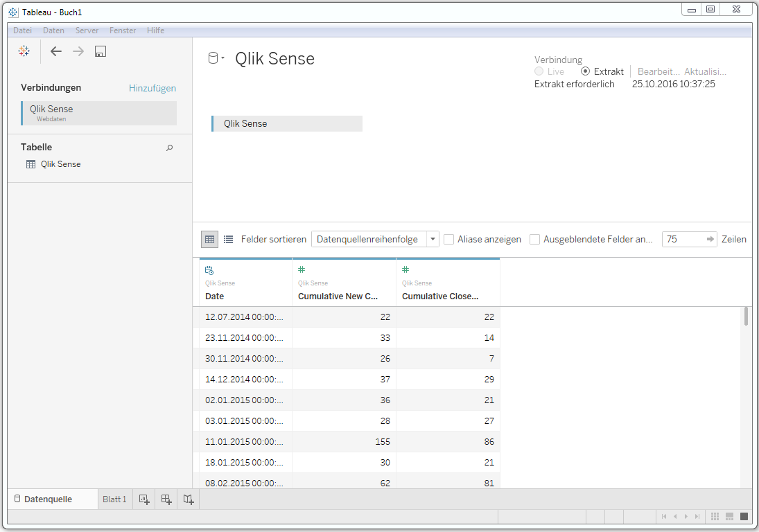The height and width of the screenshot is (532, 759).
Task: Go to previous sheet in status bar
Action: pos(675,517)
